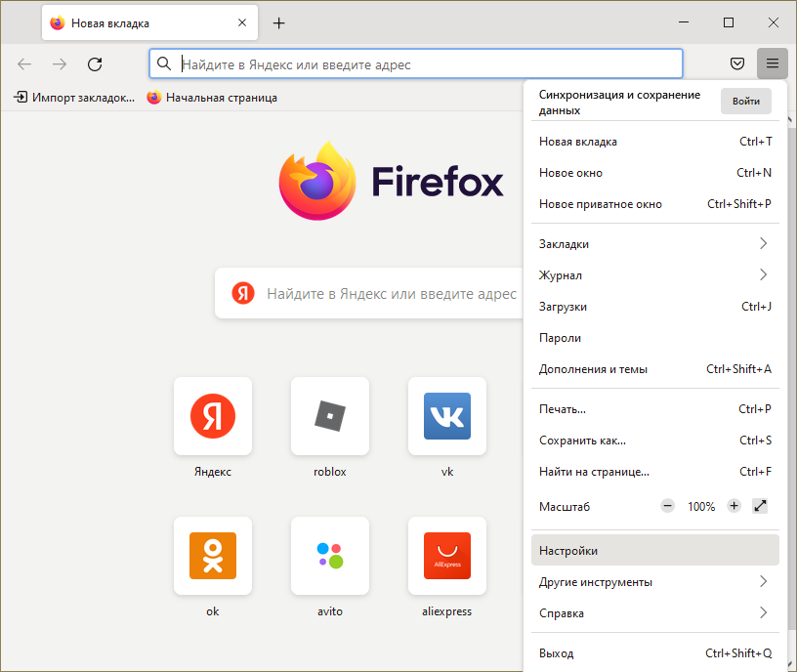Click the magnifier icon in address bar
This screenshot has height=672, width=797.
coord(164,63)
